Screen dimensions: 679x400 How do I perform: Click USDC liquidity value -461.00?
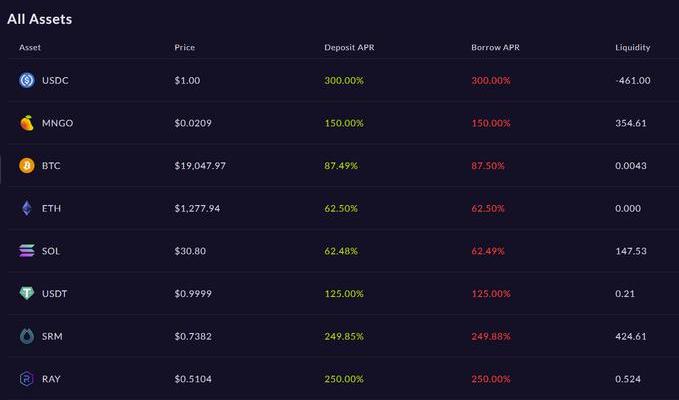tap(633, 81)
